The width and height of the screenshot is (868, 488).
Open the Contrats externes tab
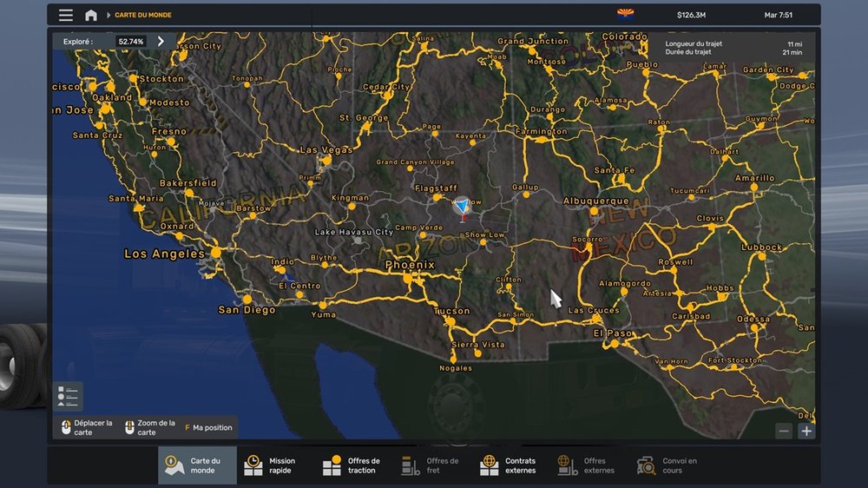pos(510,465)
